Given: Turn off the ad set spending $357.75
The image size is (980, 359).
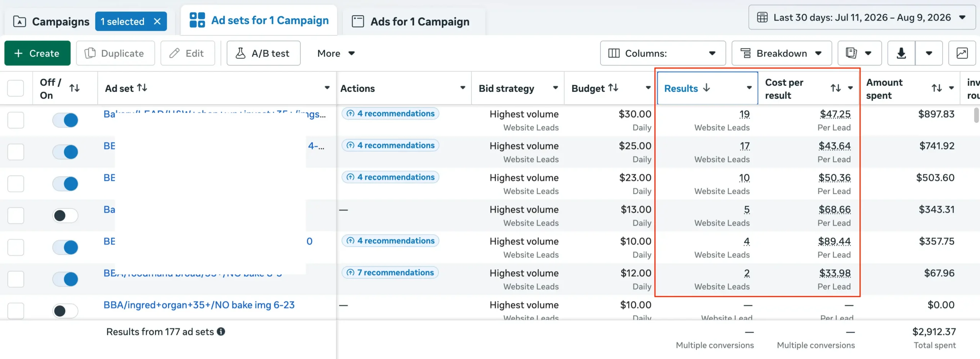Looking at the screenshot, I should (65, 247).
